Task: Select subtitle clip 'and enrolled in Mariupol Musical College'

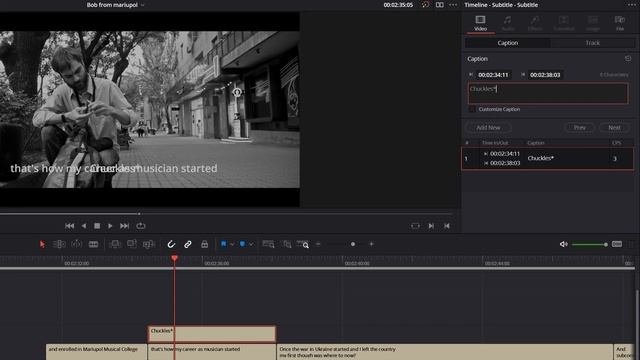Action: (97, 352)
